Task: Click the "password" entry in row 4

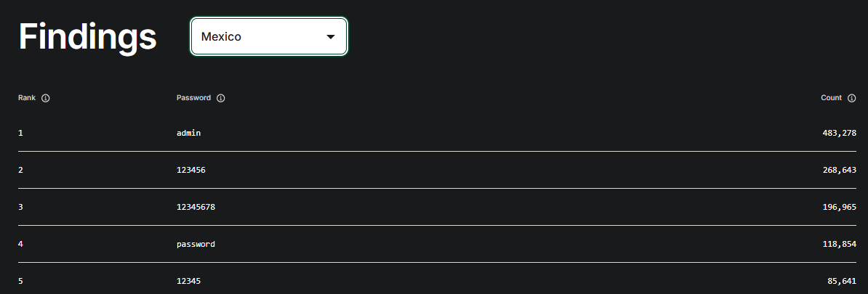Action: pos(196,245)
